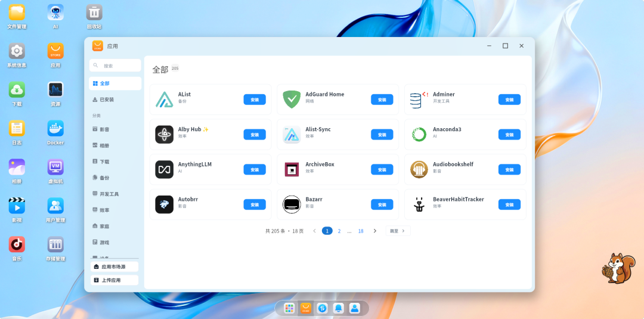Select the 开发工具 category
The height and width of the screenshot is (319, 644).
pos(115,194)
